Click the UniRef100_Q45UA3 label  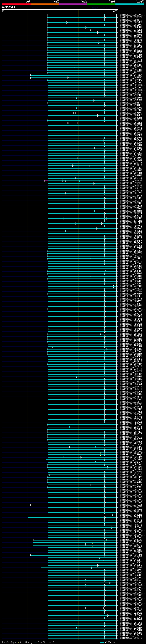tap(131, 515)
